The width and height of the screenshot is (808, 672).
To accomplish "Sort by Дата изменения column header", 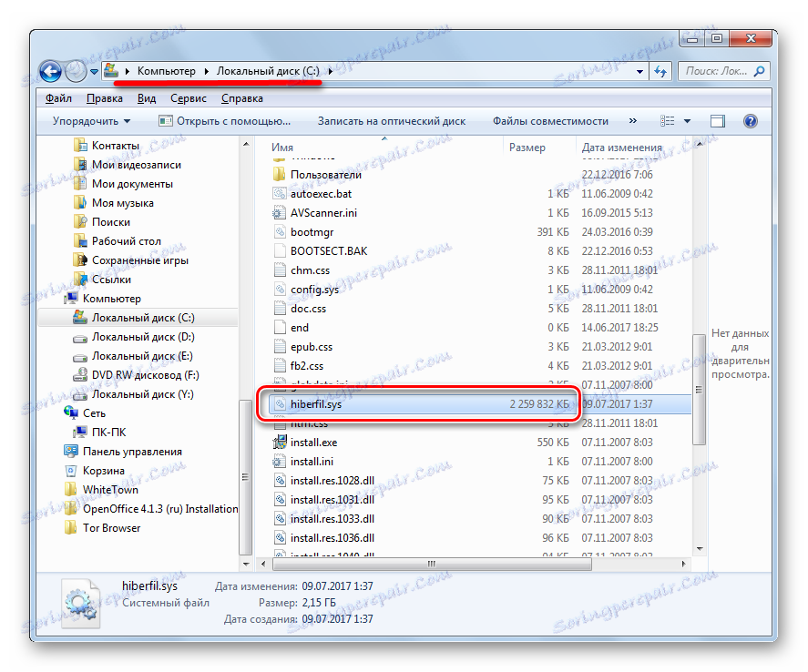I will (x=621, y=148).
